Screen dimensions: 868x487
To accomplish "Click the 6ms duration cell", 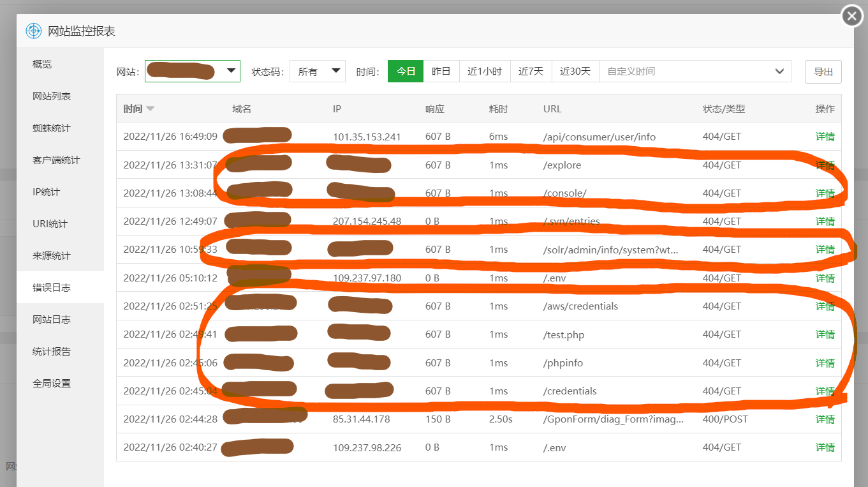I will coord(497,137).
